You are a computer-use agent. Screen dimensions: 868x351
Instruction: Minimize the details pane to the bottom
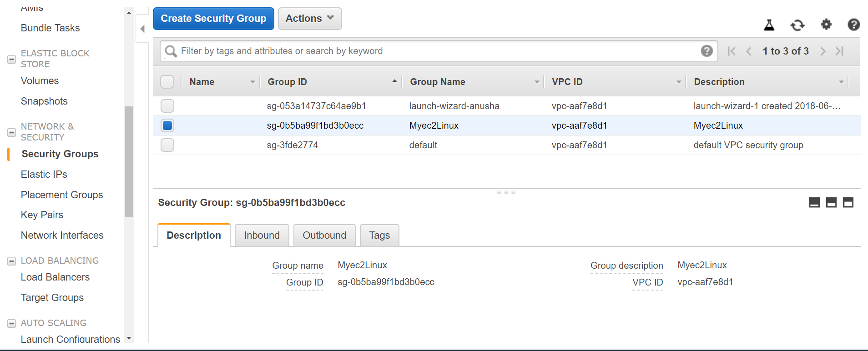(x=814, y=203)
